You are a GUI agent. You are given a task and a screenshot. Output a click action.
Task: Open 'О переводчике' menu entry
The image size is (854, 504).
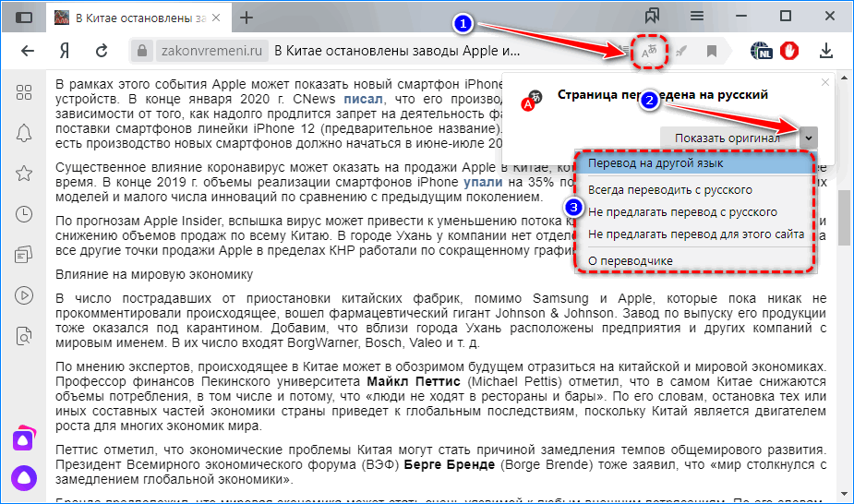click(x=694, y=260)
